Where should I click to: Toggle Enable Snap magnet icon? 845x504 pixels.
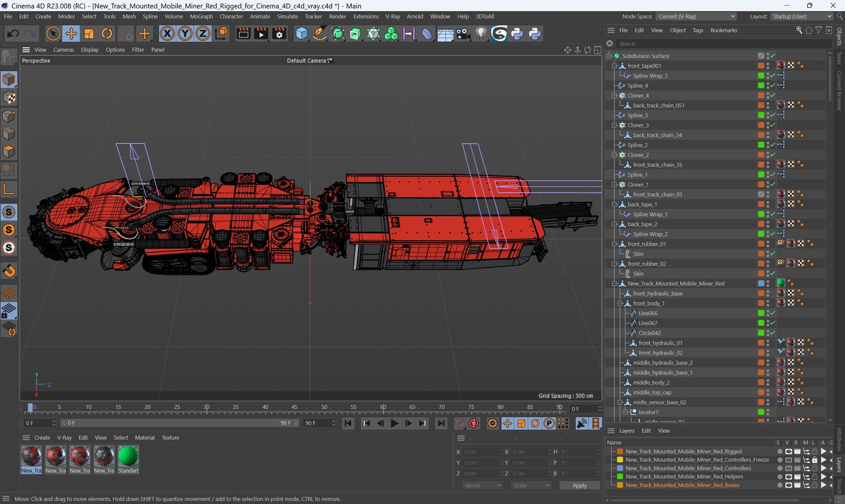tap(9, 271)
